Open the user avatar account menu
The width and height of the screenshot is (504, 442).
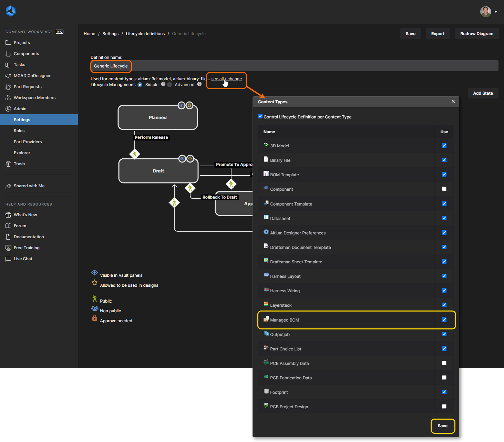click(x=488, y=11)
